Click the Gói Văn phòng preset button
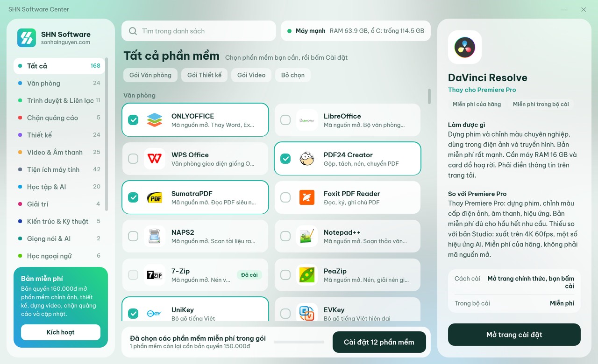The image size is (598, 364). point(150,75)
